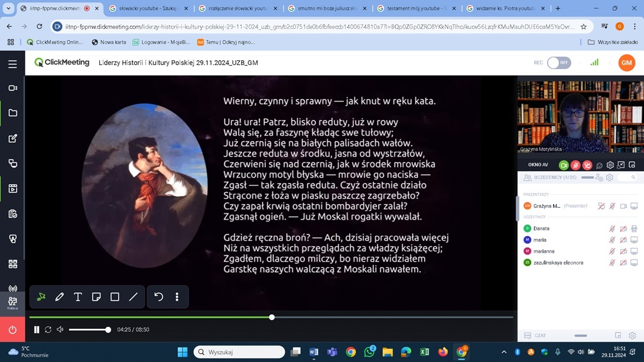Toggle the REC recording switch

(559, 63)
